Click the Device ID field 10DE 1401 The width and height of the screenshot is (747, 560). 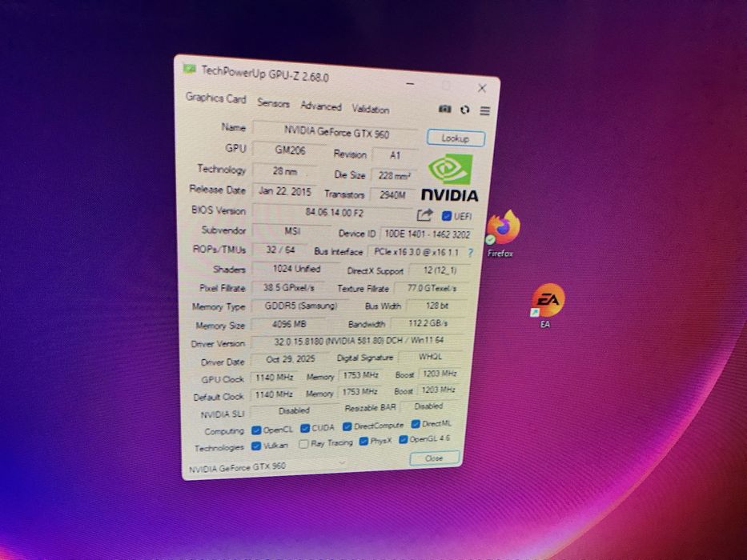[x=427, y=234]
